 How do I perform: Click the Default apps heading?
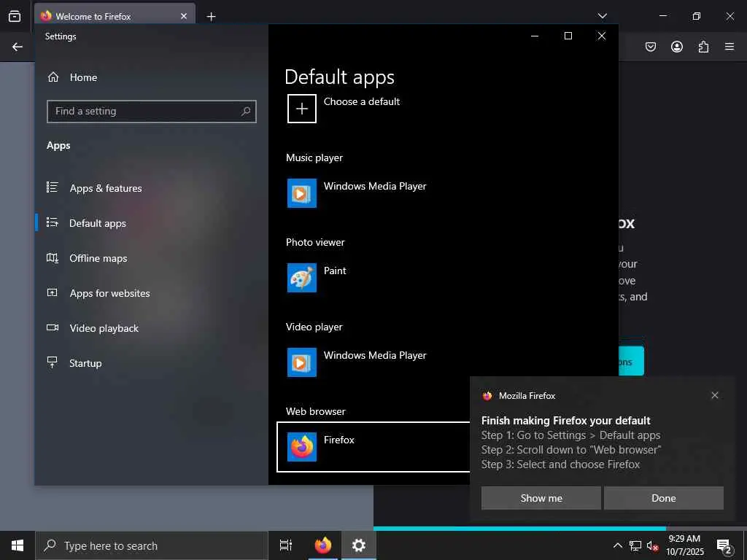(x=339, y=77)
